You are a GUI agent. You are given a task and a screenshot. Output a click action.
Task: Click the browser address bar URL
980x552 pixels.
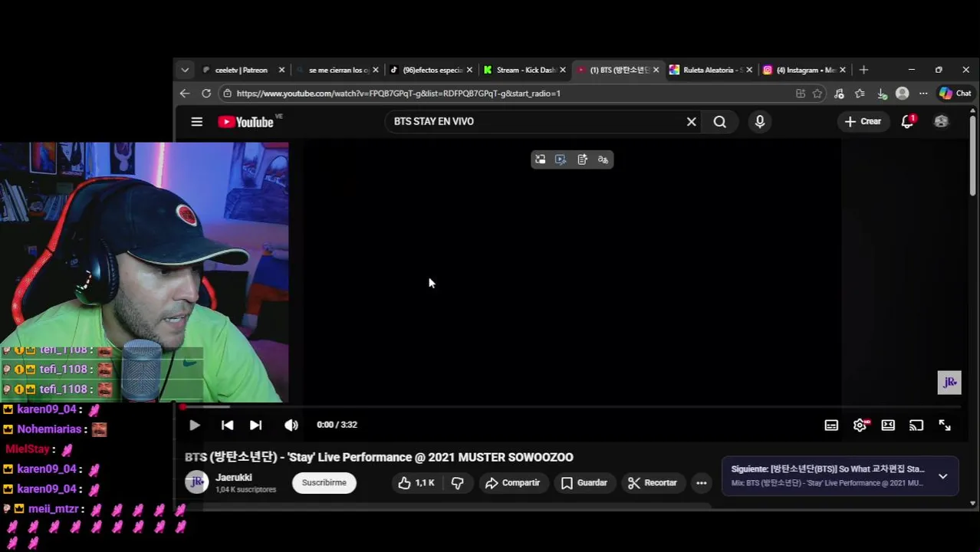398,94
